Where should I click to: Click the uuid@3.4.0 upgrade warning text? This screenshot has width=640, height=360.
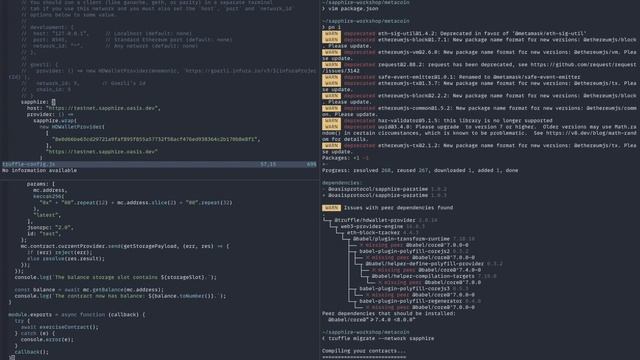click(x=507, y=127)
